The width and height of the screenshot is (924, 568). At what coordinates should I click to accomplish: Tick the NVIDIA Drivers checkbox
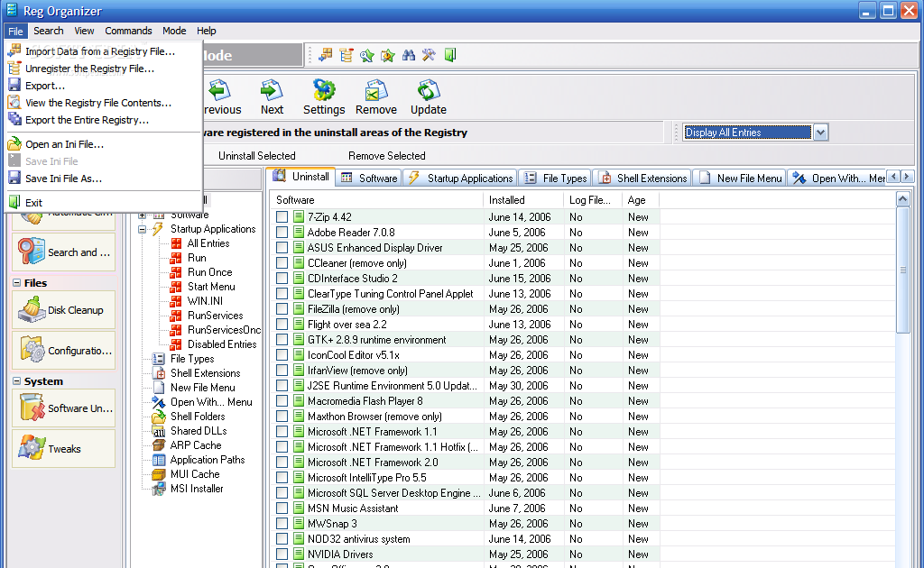tap(282, 554)
